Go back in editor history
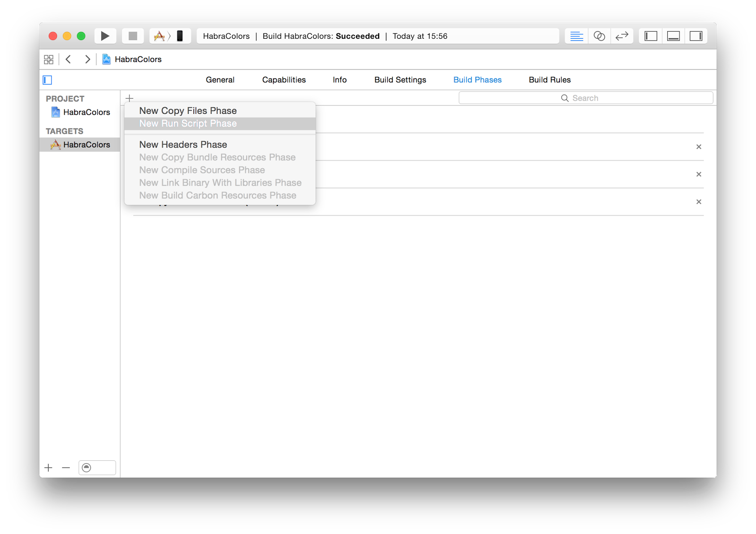Viewport: 756px width, 534px height. [69, 59]
